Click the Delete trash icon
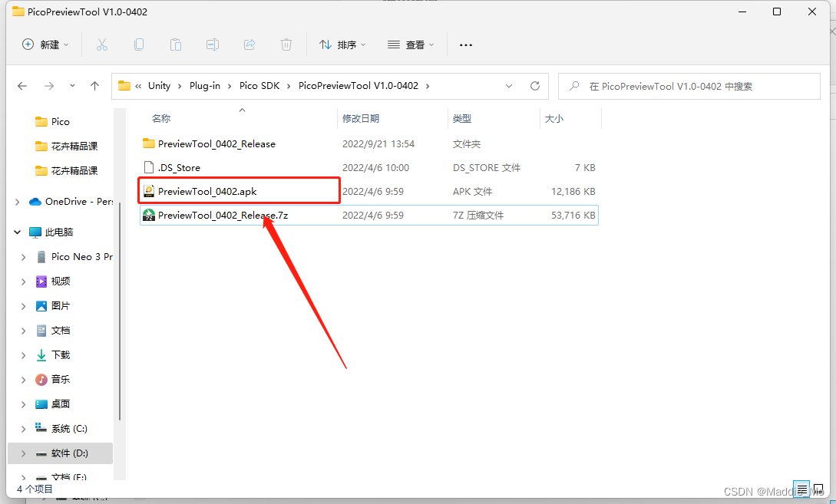Screen dimensions: 836x504 286,44
